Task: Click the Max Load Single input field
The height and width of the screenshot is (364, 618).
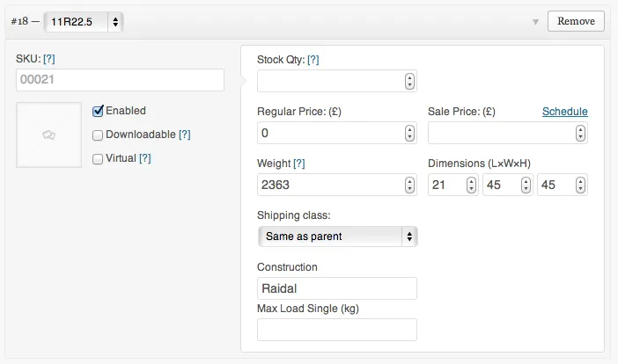Action: (x=336, y=330)
